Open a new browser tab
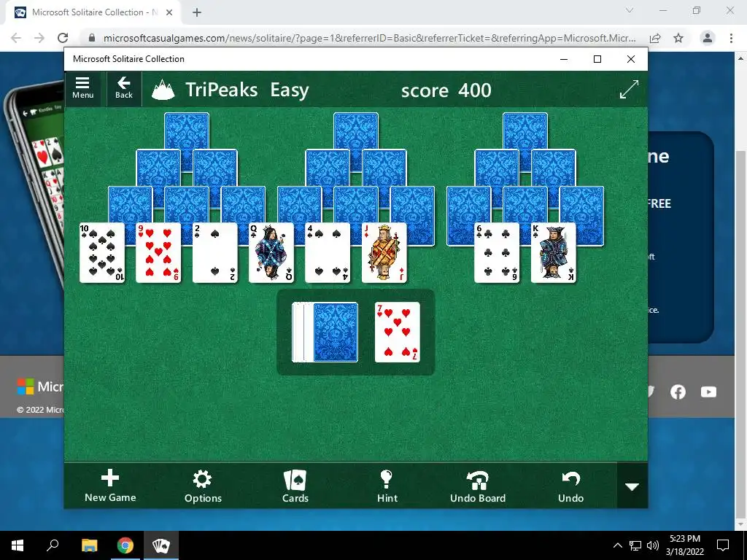The height and width of the screenshot is (560, 747). tap(197, 13)
